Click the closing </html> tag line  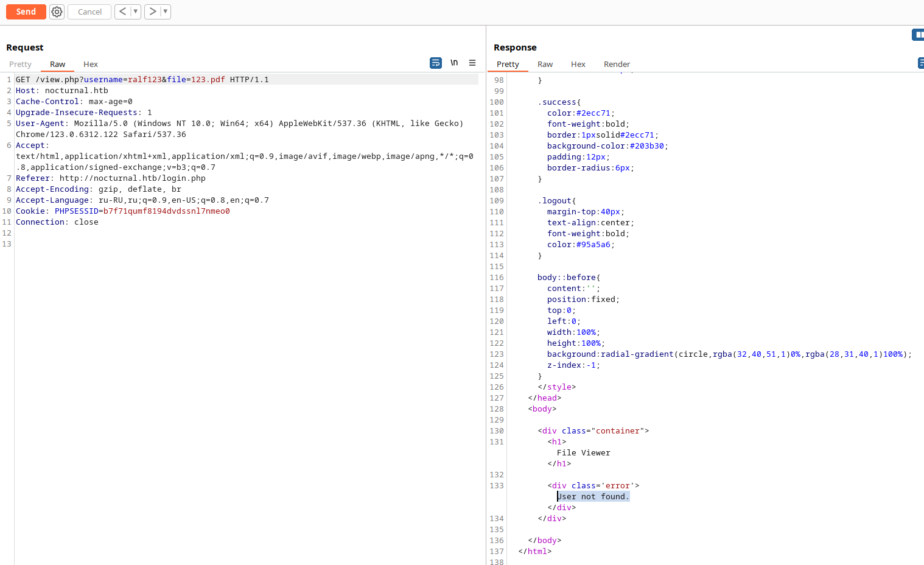point(535,552)
